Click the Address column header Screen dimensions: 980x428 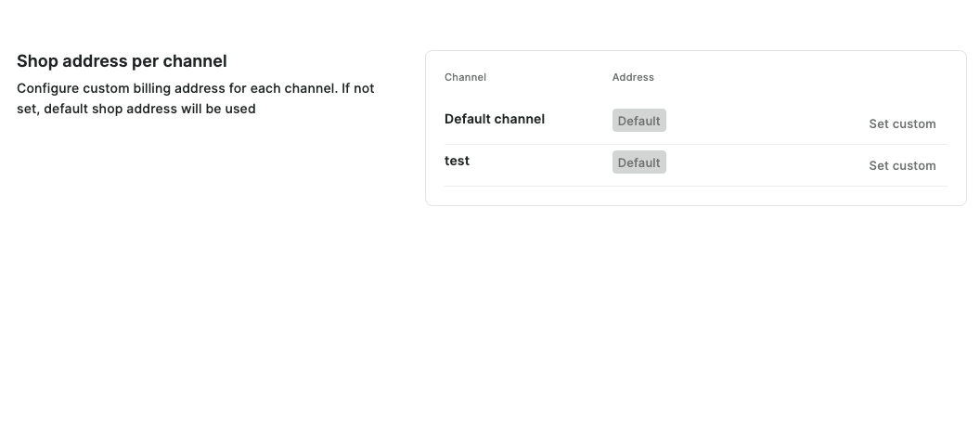point(633,77)
